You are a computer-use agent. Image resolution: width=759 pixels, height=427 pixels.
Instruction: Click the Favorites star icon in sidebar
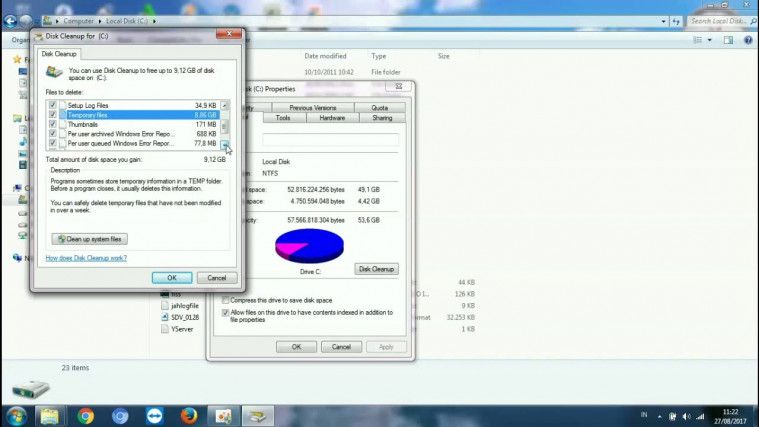[x=17, y=60]
